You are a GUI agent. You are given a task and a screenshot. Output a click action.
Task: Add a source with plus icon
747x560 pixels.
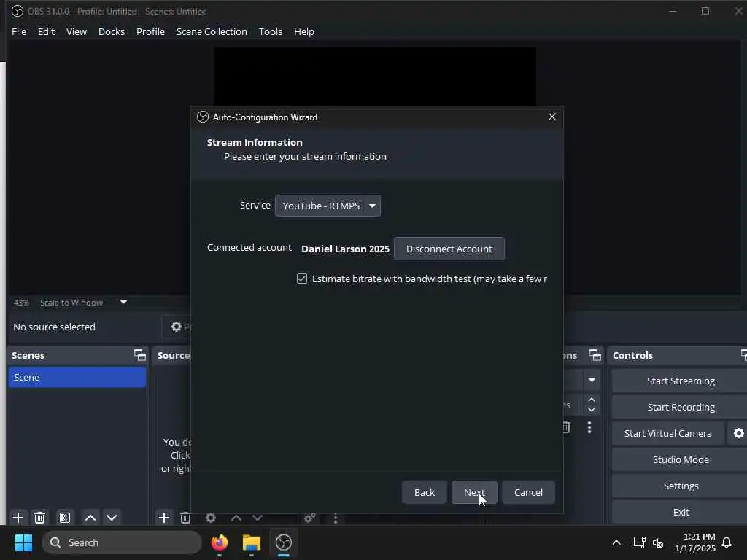pyautogui.click(x=164, y=518)
